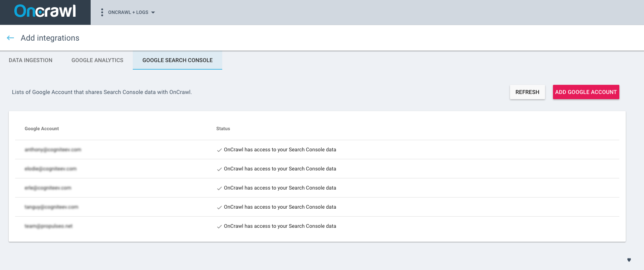
Task: Click the checkmark in the team@propulseo row
Action: (219, 227)
